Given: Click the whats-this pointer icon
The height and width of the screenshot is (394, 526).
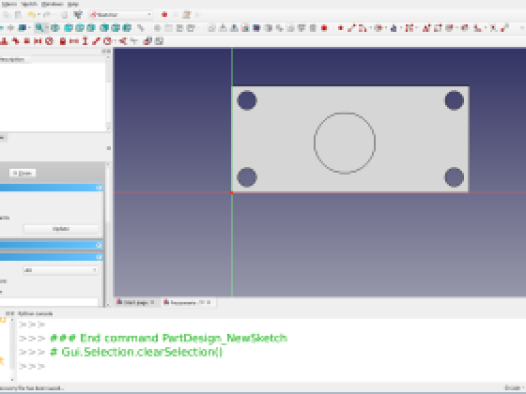Looking at the screenshot, I should coord(78,15).
